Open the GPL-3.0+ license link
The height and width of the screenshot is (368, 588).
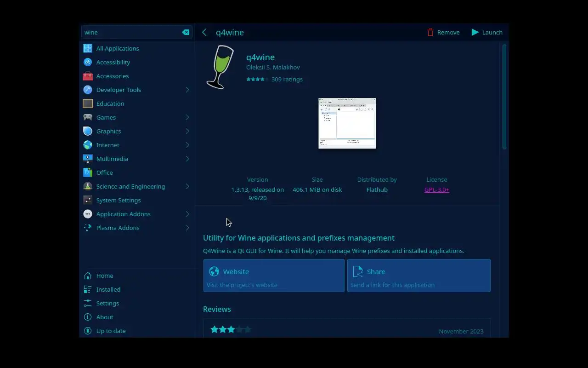pyautogui.click(x=437, y=190)
